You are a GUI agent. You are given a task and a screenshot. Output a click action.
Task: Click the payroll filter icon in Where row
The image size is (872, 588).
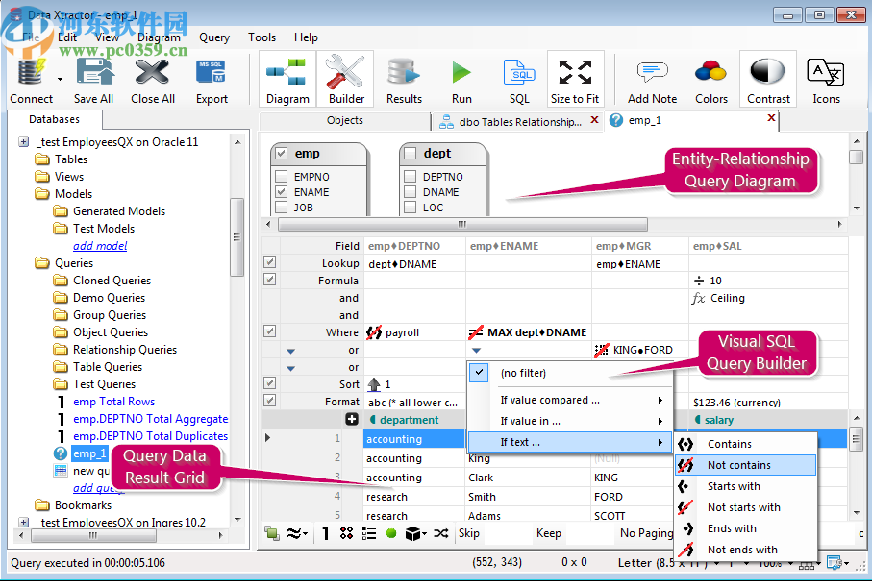(x=374, y=332)
